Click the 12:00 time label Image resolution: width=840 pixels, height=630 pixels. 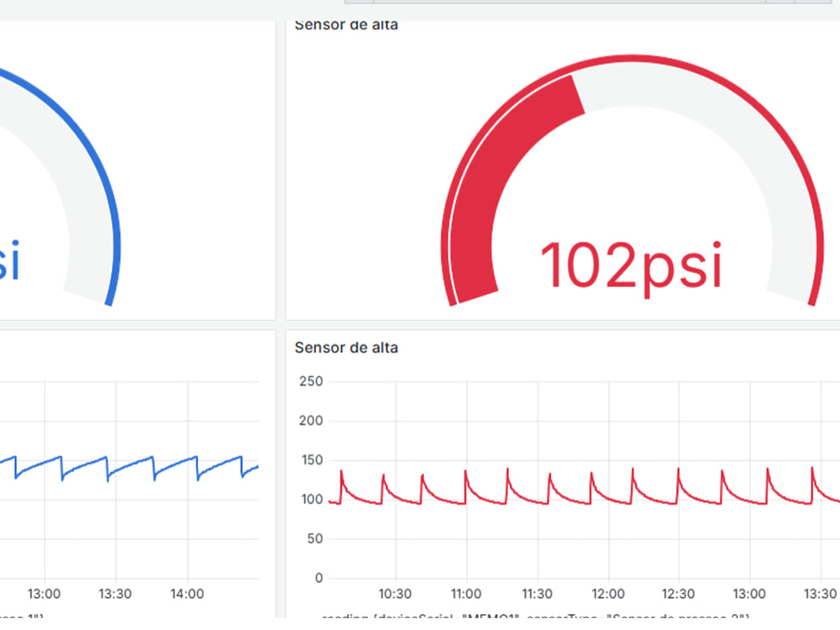608,594
